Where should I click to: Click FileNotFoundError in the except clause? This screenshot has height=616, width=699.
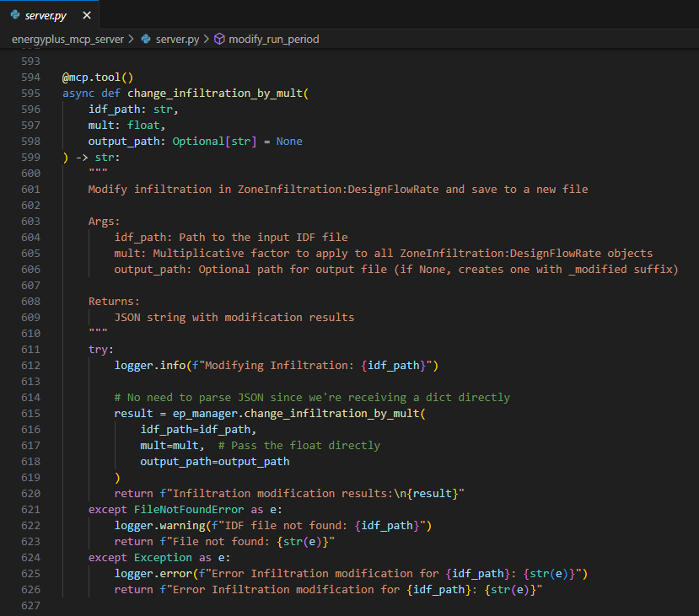[190, 509]
